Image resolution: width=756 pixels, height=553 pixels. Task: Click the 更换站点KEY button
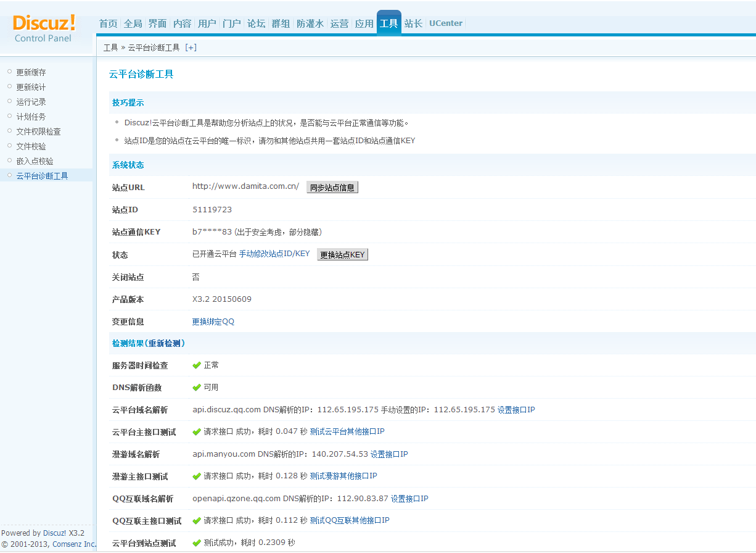(342, 255)
